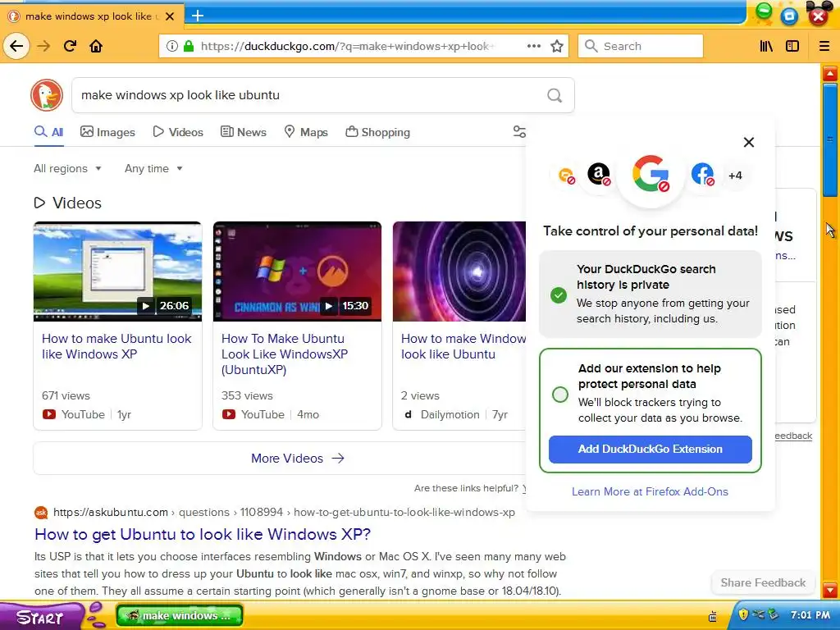The height and width of the screenshot is (630, 840).
Task: Open a new tab with the plus button
Action: click(x=198, y=16)
